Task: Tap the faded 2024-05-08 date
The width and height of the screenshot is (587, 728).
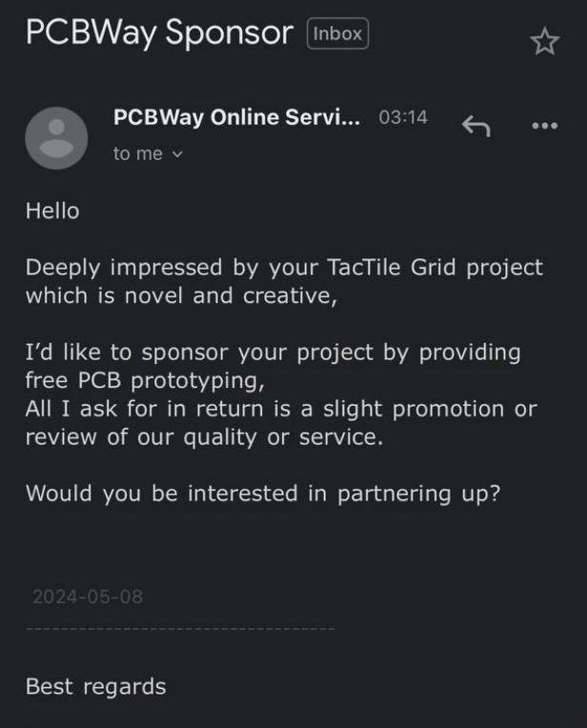Action: pyautogui.click(x=88, y=597)
